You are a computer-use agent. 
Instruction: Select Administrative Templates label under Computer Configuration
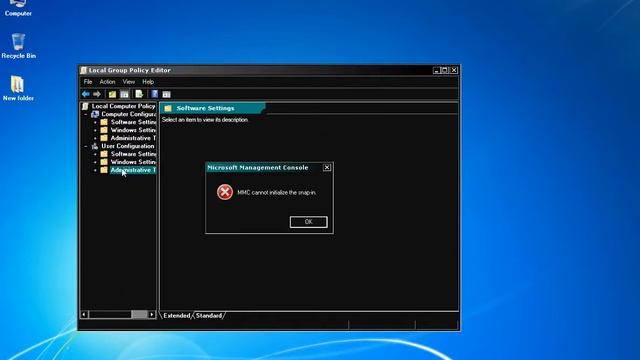(x=133, y=138)
